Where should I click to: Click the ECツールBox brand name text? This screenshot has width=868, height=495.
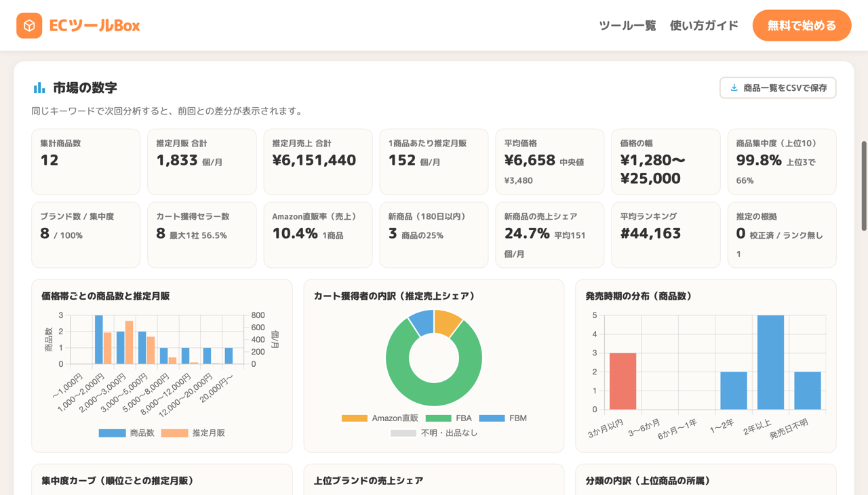tap(94, 26)
